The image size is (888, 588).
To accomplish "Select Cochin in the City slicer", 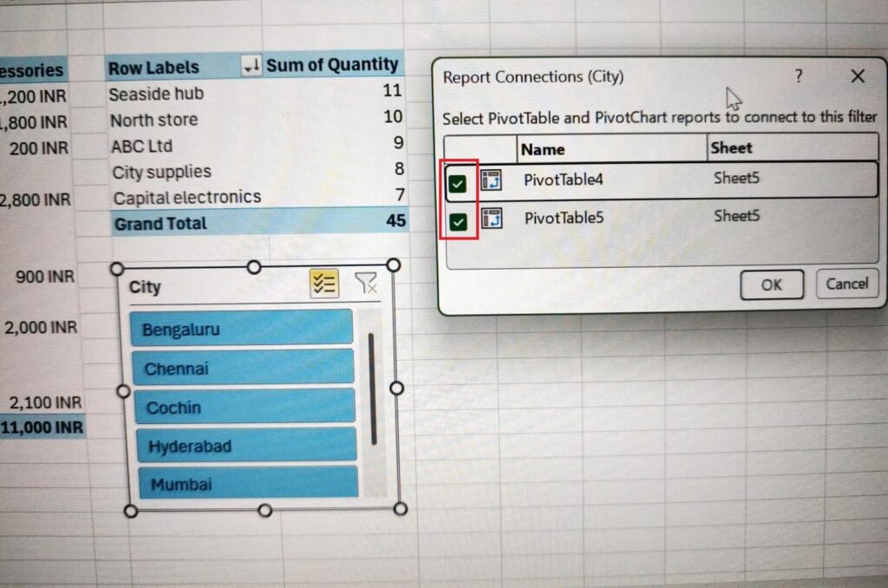I will 245,407.
